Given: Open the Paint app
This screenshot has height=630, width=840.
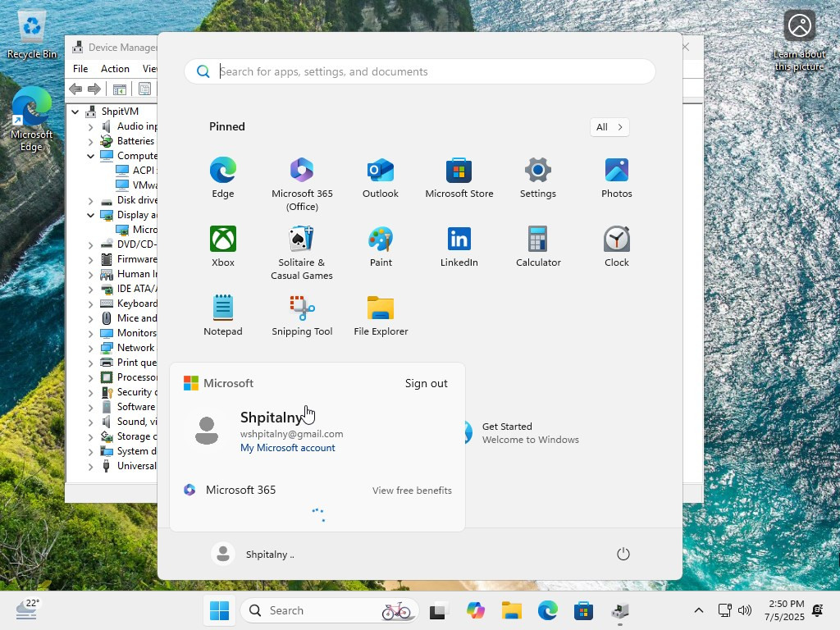Looking at the screenshot, I should tap(381, 246).
